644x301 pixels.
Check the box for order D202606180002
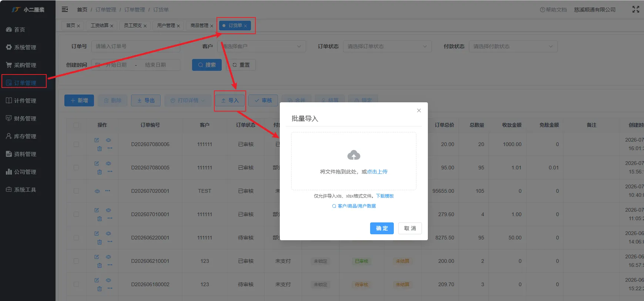click(x=76, y=284)
